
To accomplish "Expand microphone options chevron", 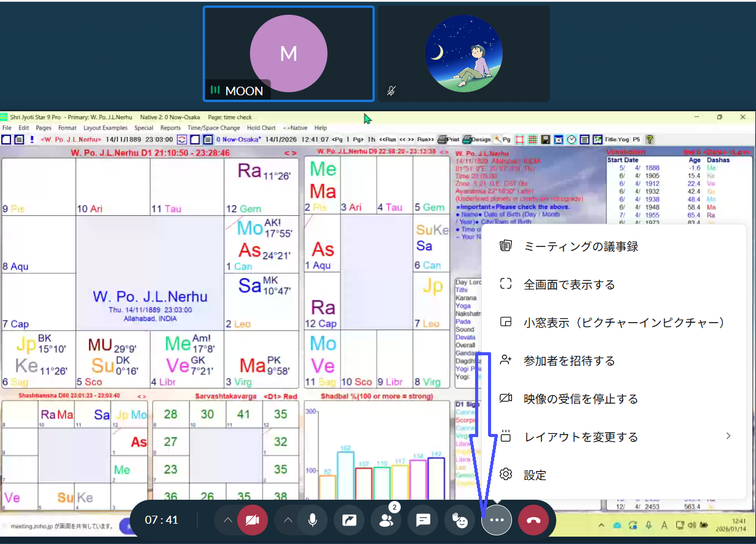I will (288, 520).
